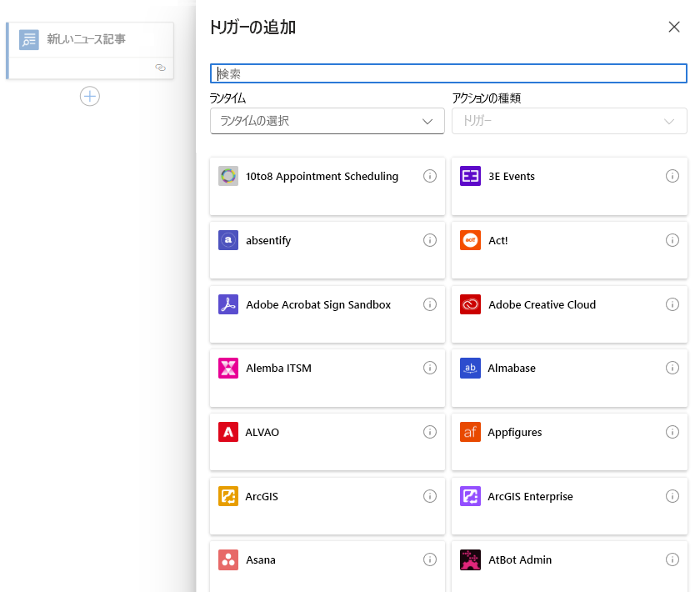Click the AtBot Admin connector icon
The image size is (700, 592).
[470, 559]
